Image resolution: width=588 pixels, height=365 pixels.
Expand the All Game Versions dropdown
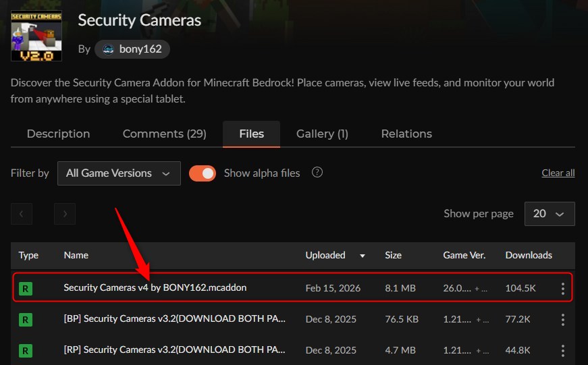[119, 173]
